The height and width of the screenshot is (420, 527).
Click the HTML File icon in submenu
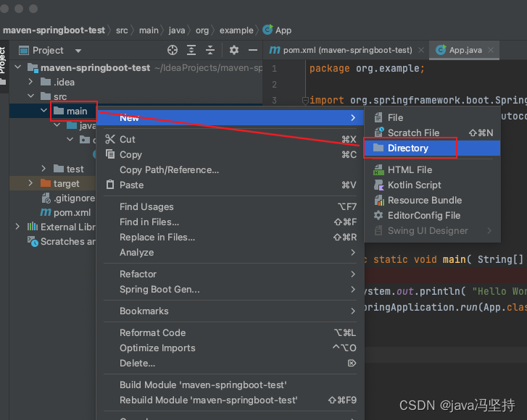coord(379,170)
